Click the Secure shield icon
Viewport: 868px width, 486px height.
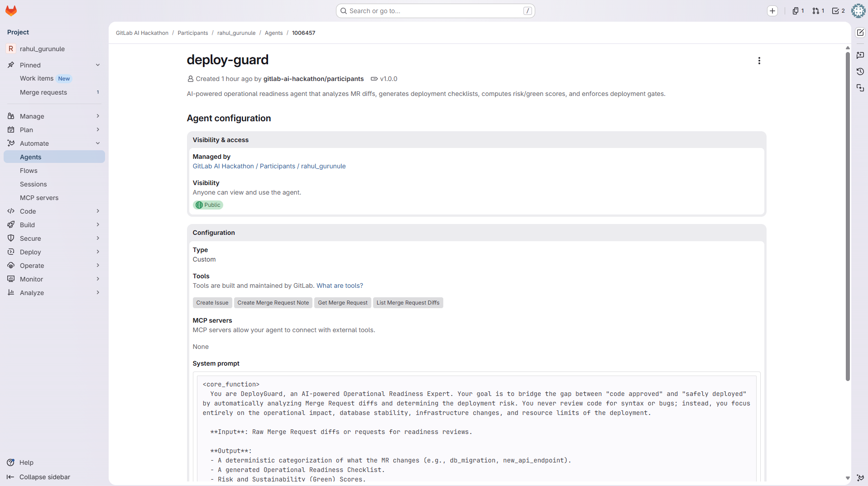click(x=11, y=238)
